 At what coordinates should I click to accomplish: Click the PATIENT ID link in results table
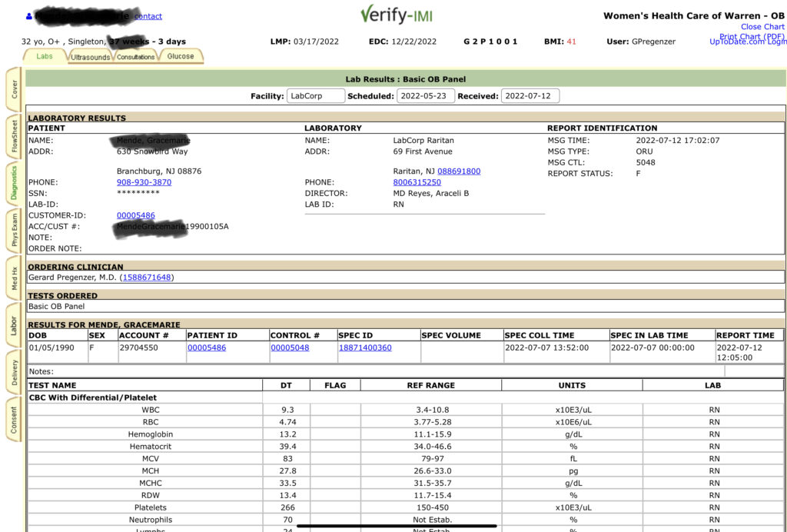pyautogui.click(x=207, y=347)
